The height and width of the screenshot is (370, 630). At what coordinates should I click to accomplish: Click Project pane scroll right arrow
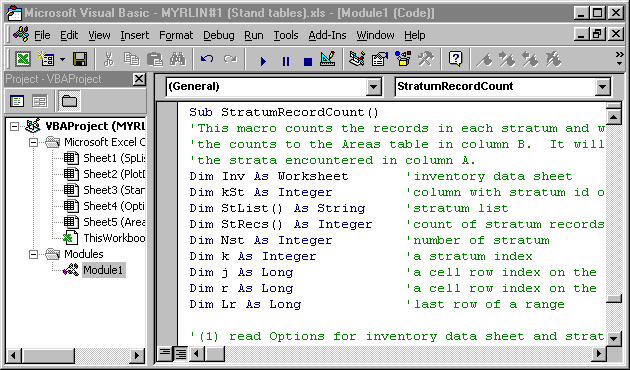click(x=137, y=355)
